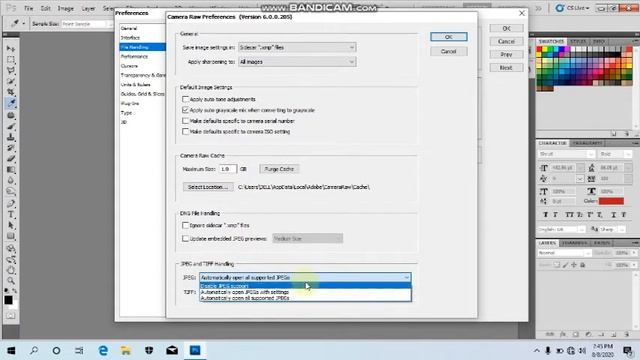Open File Explorer from the taskbar
This screenshot has height=360, width=640.
coord(126,350)
